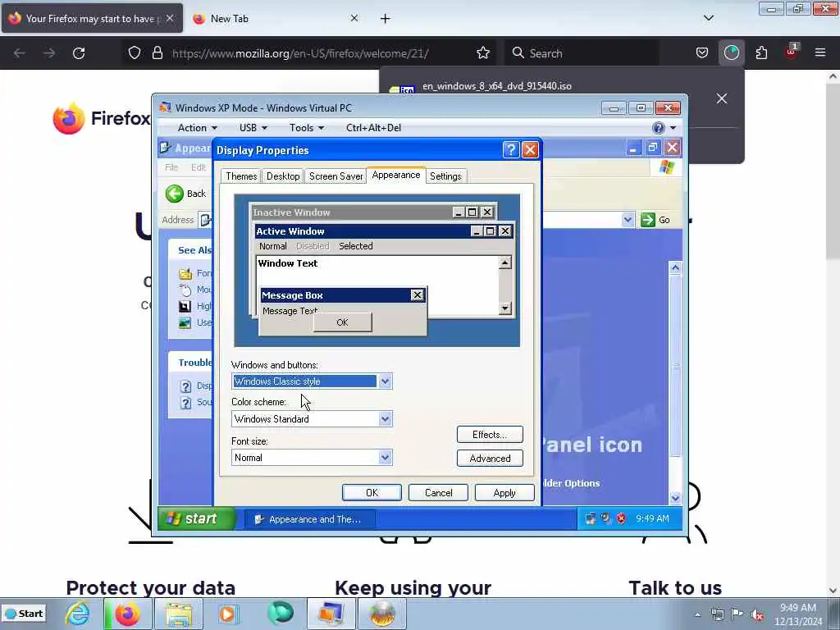
Task: Click the host volume muted tray icon
Action: coord(757,615)
